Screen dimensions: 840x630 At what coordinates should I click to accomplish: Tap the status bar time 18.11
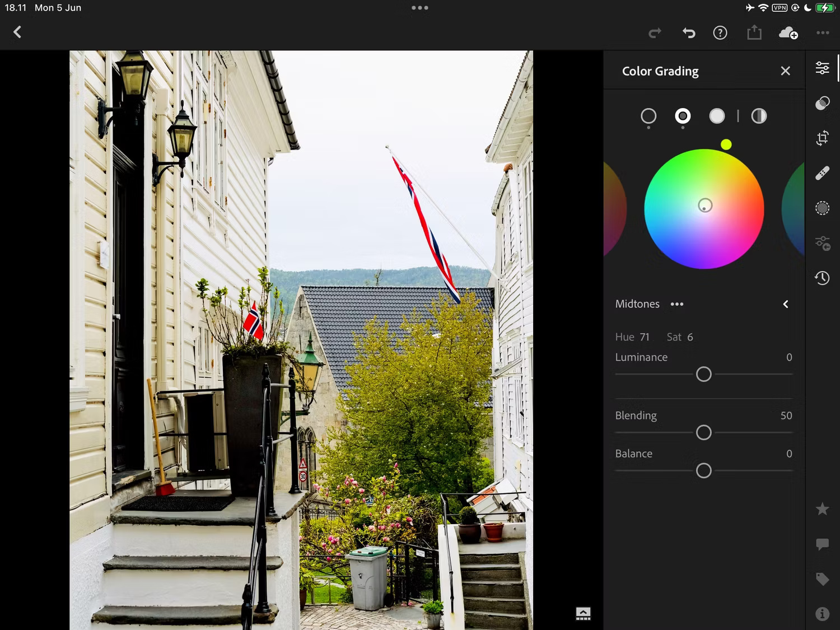pyautogui.click(x=16, y=8)
